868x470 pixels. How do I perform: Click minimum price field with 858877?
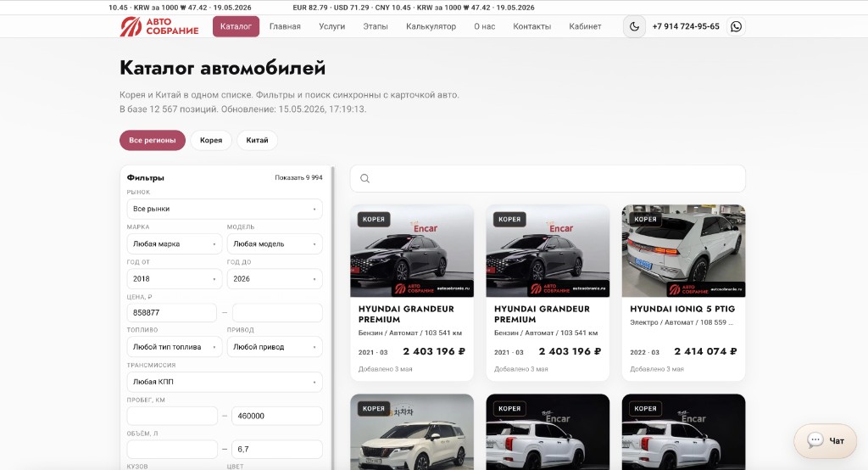click(171, 312)
